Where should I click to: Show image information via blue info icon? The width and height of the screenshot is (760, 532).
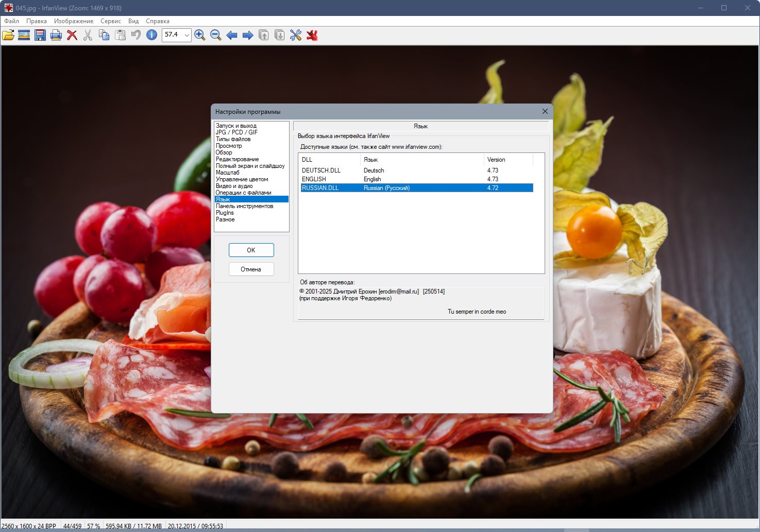(x=152, y=35)
